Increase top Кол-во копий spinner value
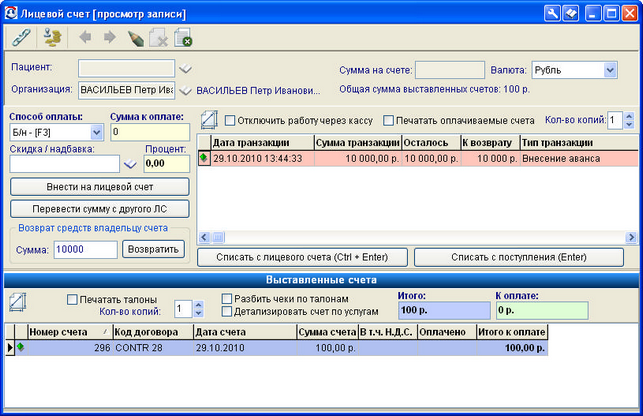The height and width of the screenshot is (416, 643). pos(629,116)
